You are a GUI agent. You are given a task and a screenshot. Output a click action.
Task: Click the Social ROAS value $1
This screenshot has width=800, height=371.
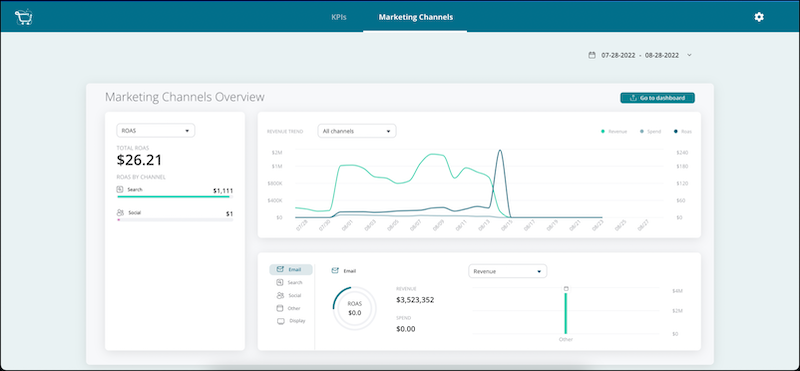click(230, 214)
